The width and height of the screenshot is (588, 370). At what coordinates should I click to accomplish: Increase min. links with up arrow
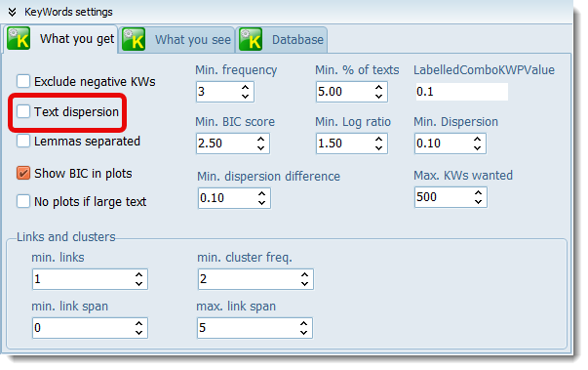pyautogui.click(x=138, y=274)
